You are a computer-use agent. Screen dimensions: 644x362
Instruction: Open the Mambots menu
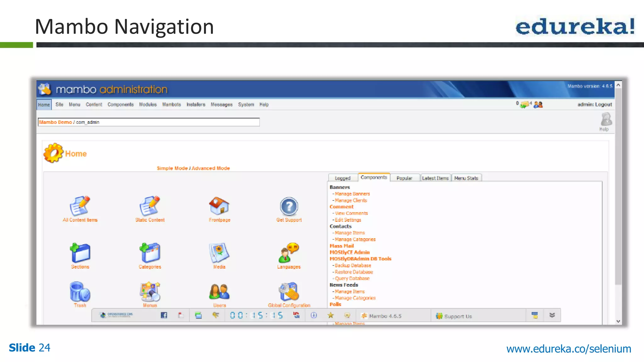tap(171, 105)
